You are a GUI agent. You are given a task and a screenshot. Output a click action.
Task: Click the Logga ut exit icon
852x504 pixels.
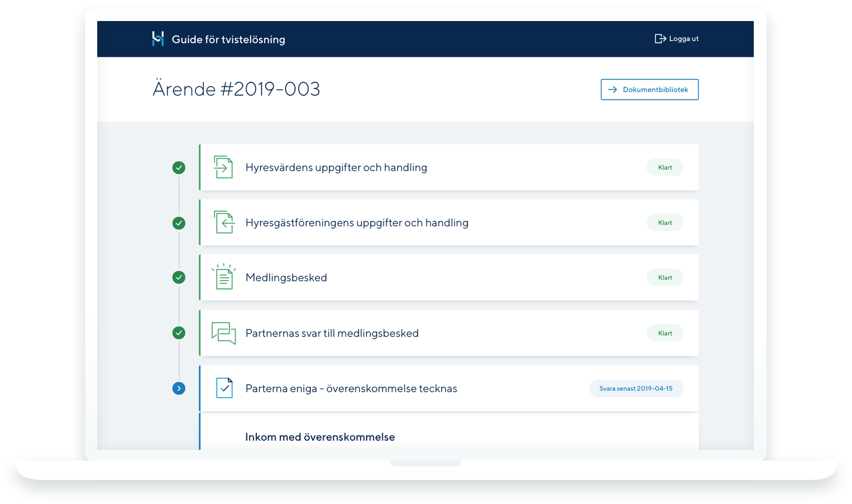point(660,39)
